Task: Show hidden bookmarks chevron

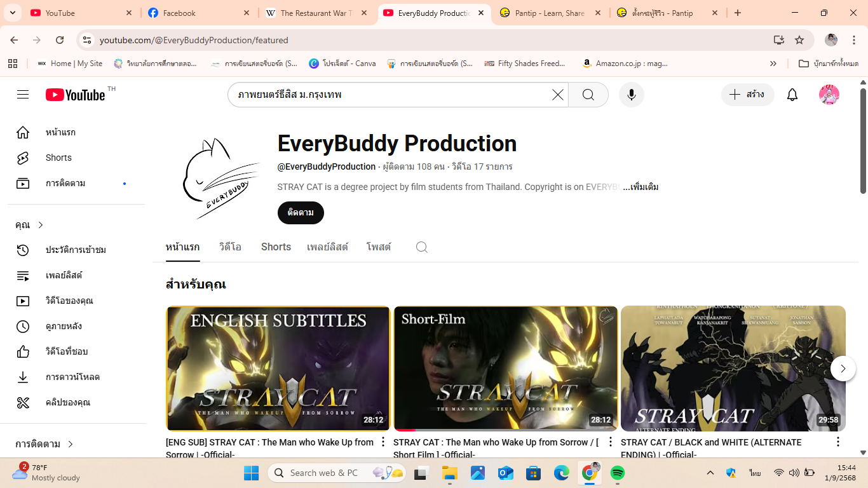Action: tap(773, 64)
